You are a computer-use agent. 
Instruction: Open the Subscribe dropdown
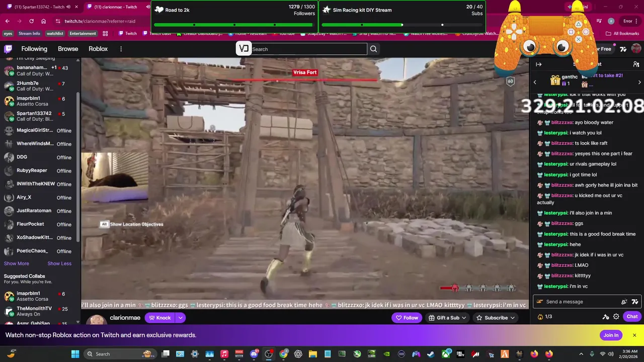[x=496, y=318]
